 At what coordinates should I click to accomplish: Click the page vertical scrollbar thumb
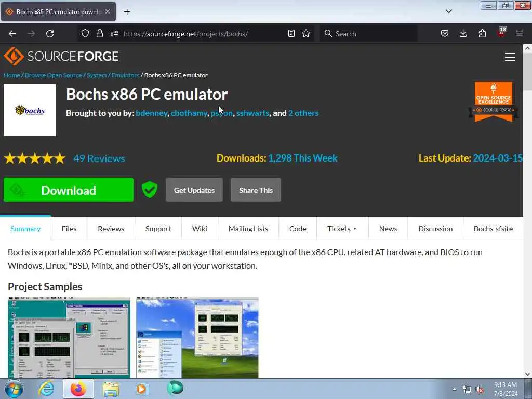[528, 72]
